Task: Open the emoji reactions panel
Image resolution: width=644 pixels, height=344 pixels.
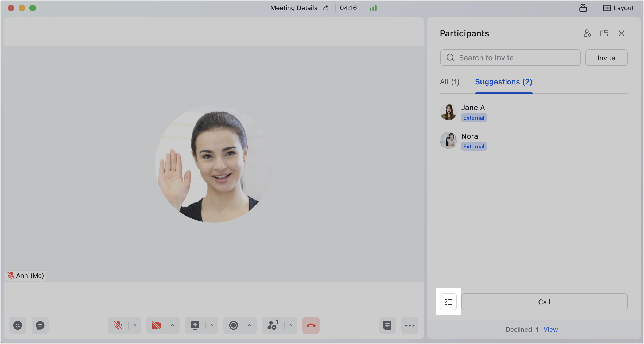Action: (18, 325)
